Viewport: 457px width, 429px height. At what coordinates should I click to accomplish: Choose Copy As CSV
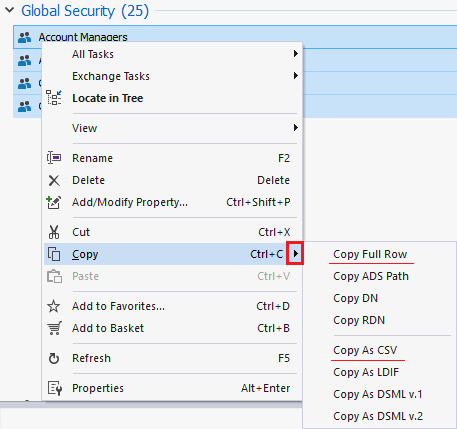tap(365, 350)
